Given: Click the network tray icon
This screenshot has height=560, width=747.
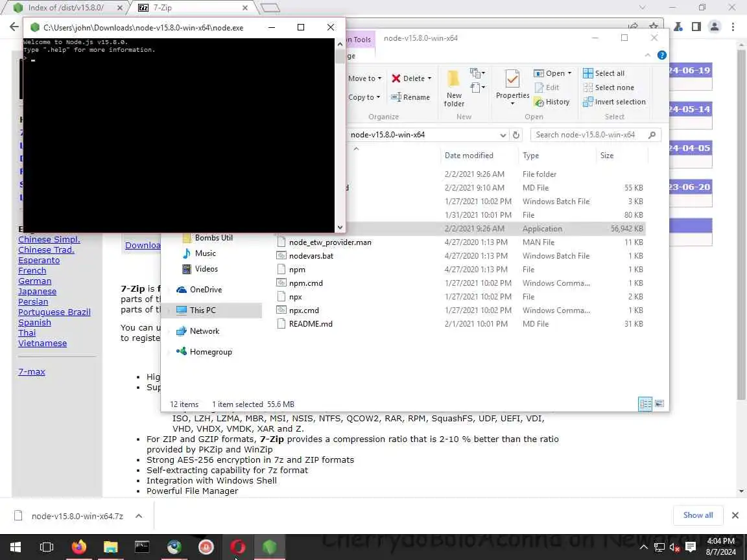Looking at the screenshot, I should 659,547.
